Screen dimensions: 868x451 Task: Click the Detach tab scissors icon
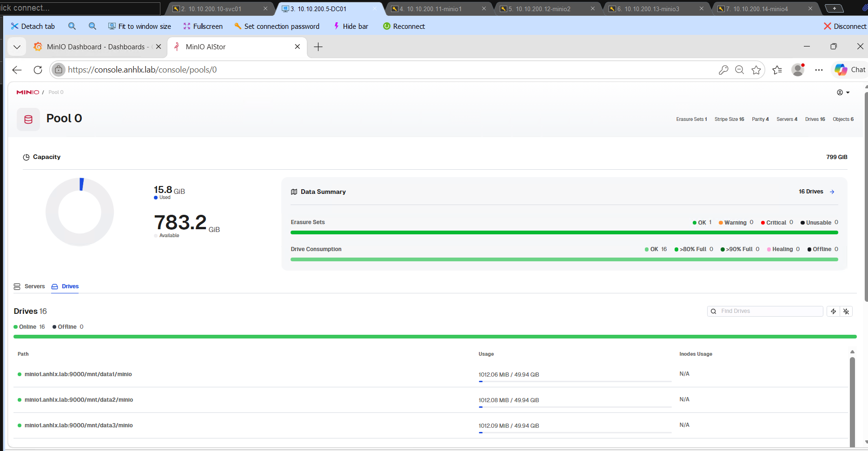pos(15,26)
